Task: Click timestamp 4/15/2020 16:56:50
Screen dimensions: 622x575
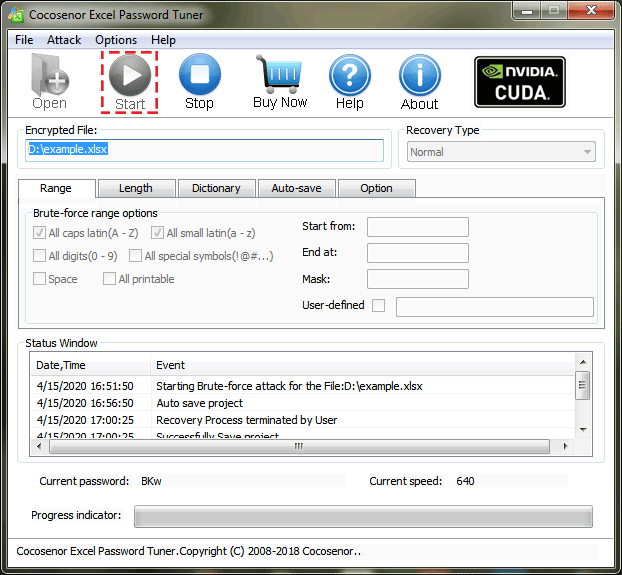Action: [85, 403]
